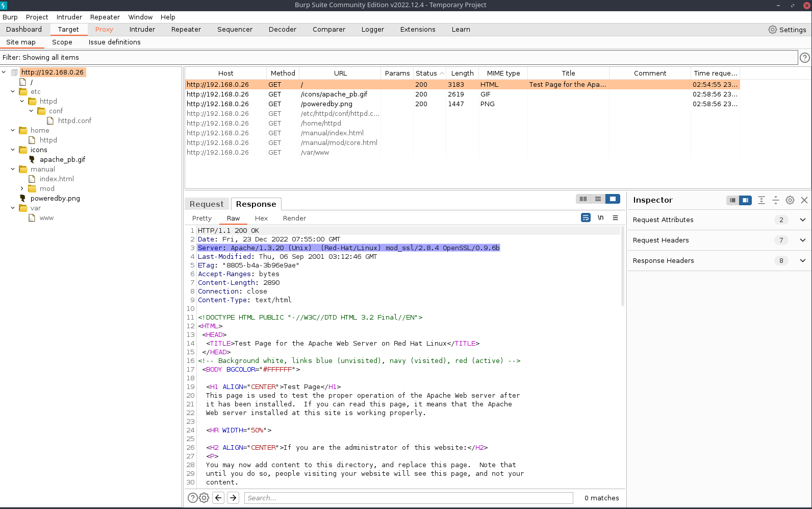
Task: Toggle show non-printable characters \n
Action: [x=600, y=217]
